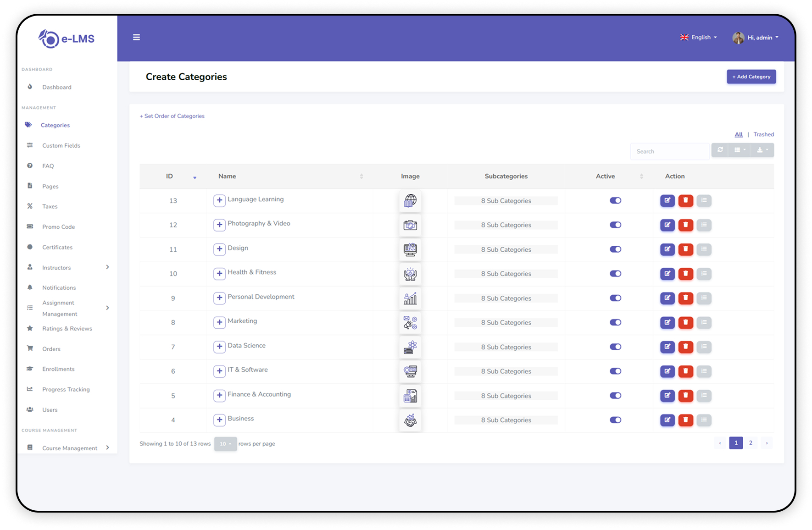This screenshot has width=812, height=530.
Task: Edit the Data Science category
Action: pos(667,347)
